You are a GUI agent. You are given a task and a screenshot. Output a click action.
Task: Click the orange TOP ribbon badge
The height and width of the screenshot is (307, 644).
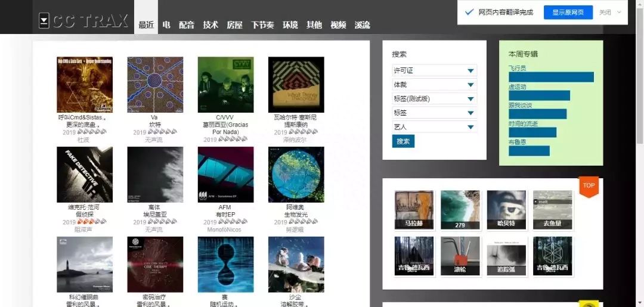[x=589, y=187]
